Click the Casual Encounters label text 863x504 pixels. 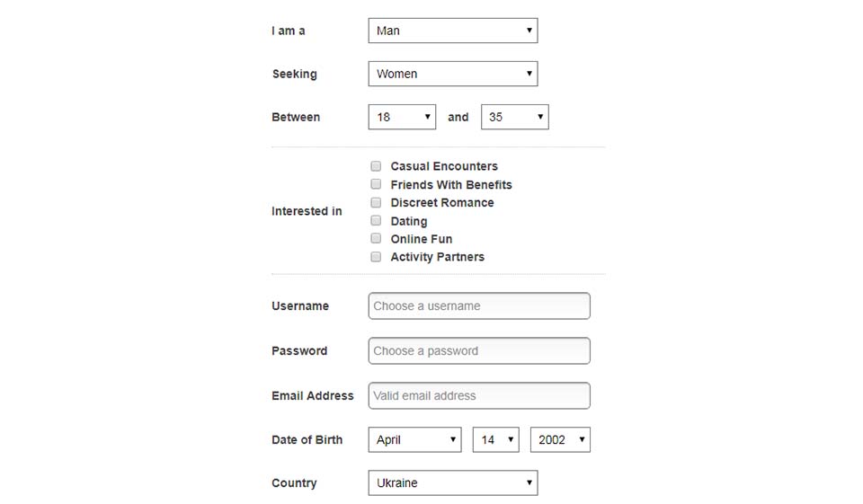[x=444, y=166]
